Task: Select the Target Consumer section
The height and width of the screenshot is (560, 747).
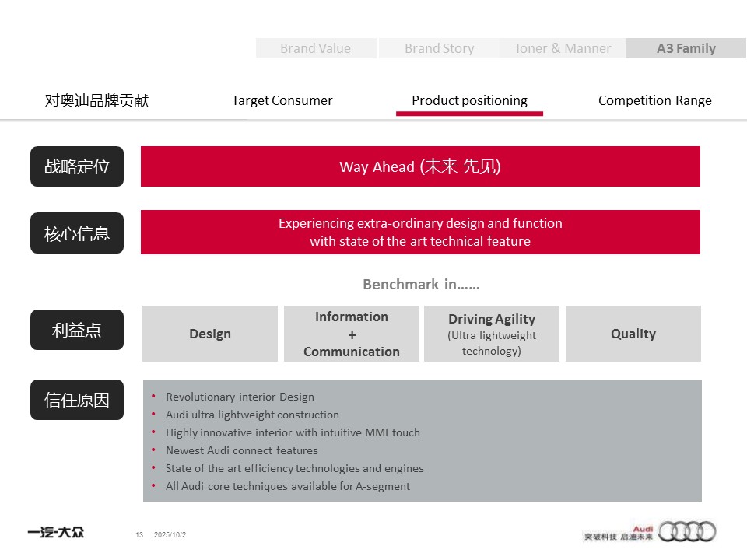Action: [282, 101]
